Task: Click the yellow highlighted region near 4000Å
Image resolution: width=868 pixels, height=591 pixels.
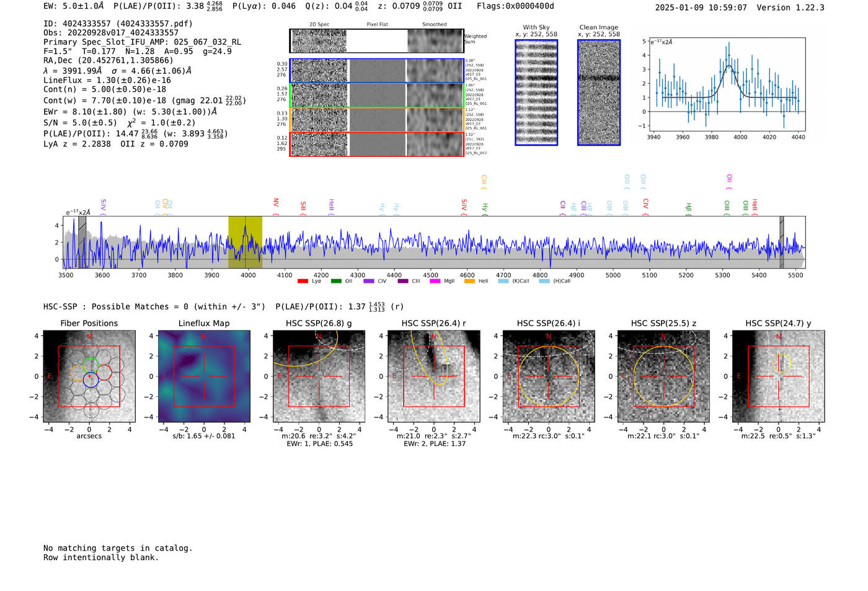Action: coord(245,242)
